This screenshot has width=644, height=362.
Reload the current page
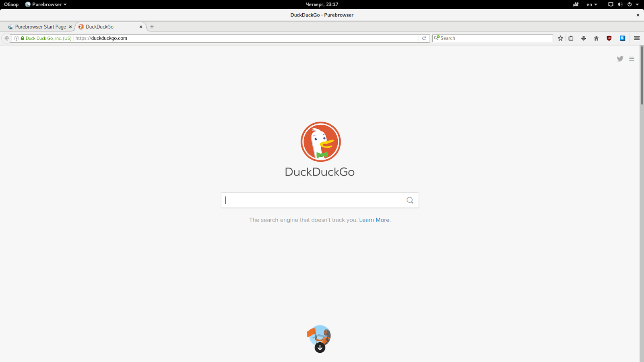click(424, 38)
